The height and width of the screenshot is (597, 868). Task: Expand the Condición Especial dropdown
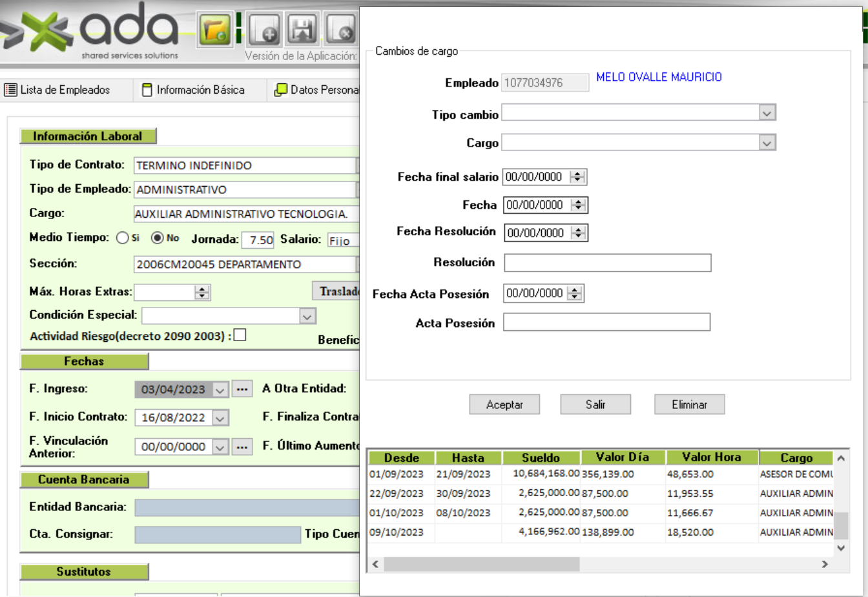(307, 316)
